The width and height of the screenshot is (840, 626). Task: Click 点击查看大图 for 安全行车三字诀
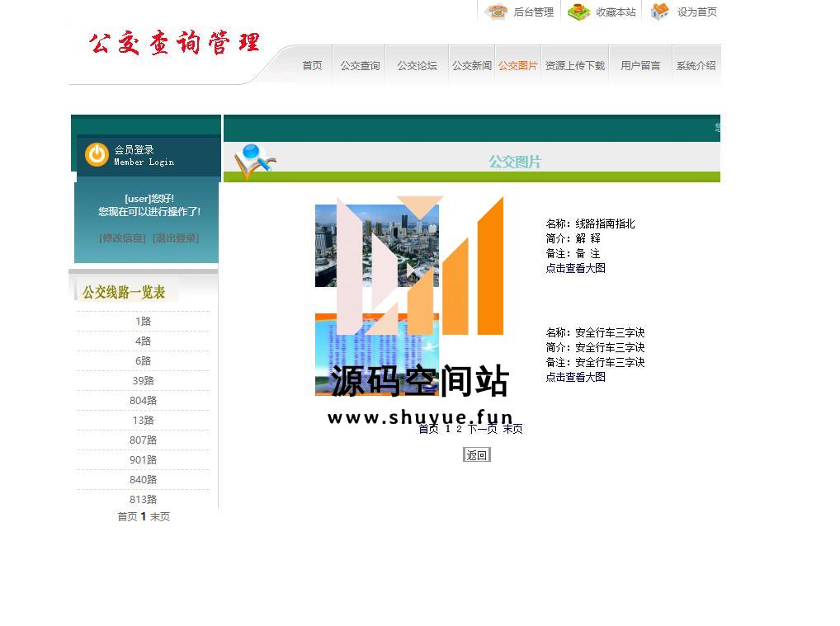[575, 377]
